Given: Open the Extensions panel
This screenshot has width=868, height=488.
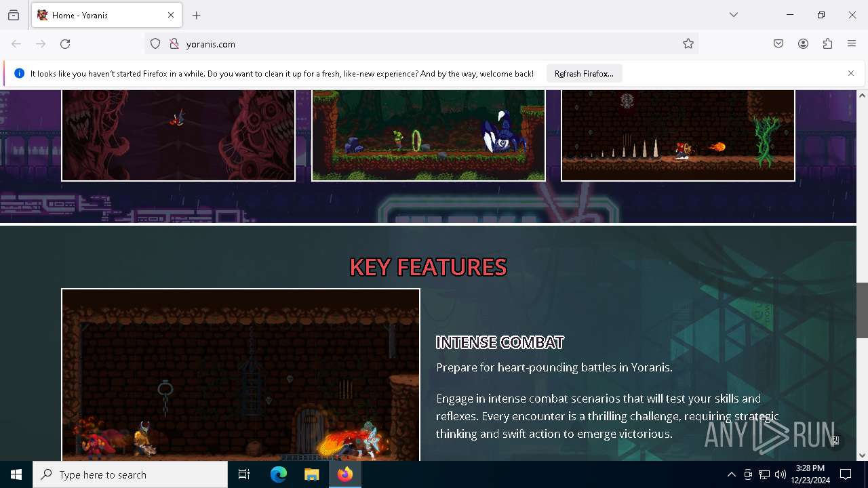Looking at the screenshot, I should pyautogui.click(x=827, y=44).
